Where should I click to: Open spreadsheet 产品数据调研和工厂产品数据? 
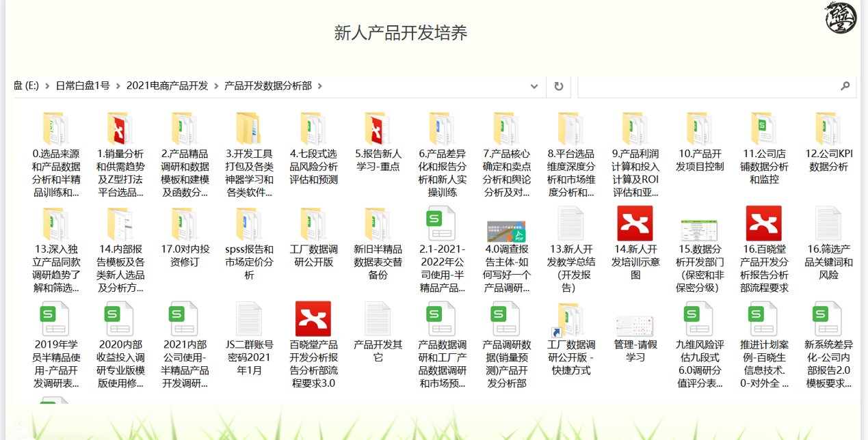point(442,345)
